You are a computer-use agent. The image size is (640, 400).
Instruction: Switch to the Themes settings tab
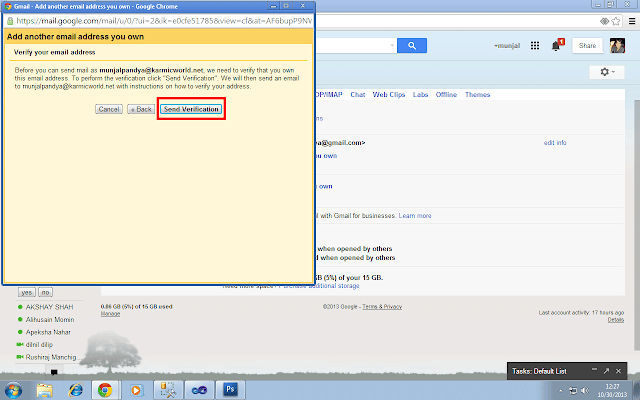[x=477, y=94]
